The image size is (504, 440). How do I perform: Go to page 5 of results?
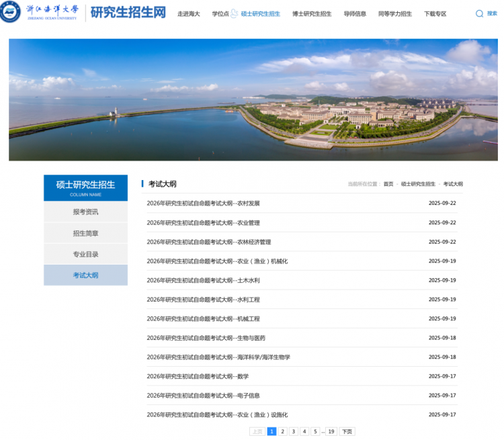coord(314,431)
